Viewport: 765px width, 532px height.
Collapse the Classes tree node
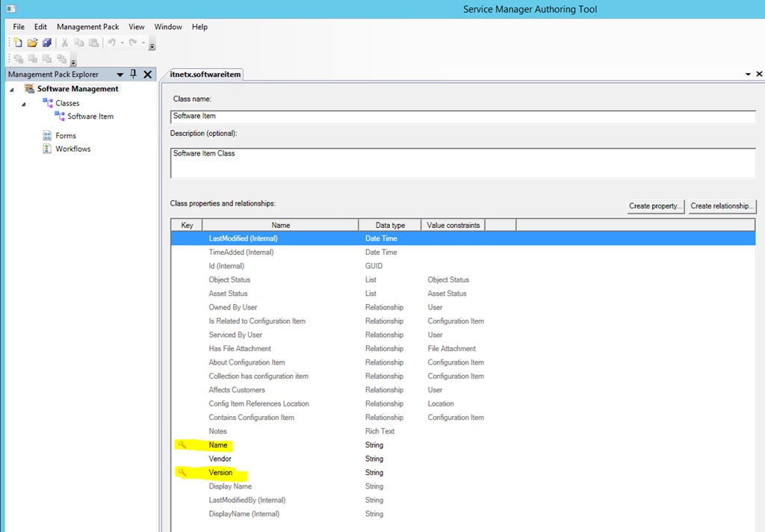tap(24, 104)
